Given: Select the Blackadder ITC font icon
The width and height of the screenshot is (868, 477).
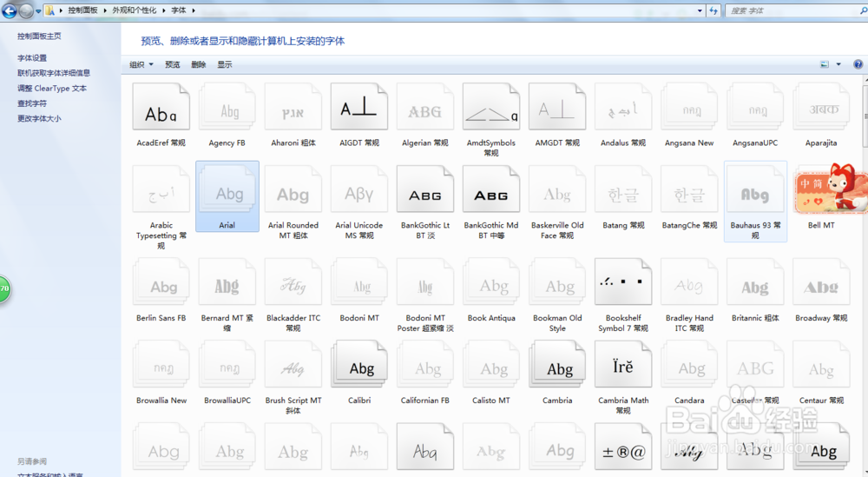Looking at the screenshot, I should coord(293,282).
